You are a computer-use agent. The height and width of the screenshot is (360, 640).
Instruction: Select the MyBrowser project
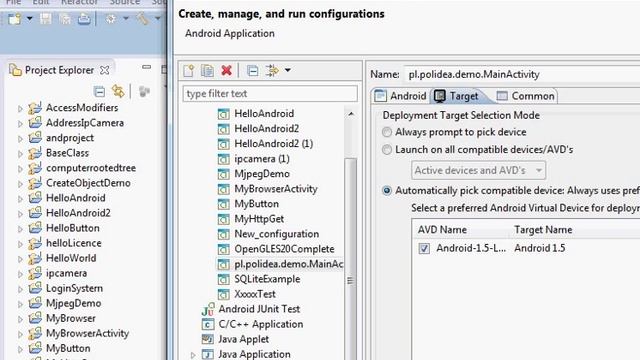point(71,318)
